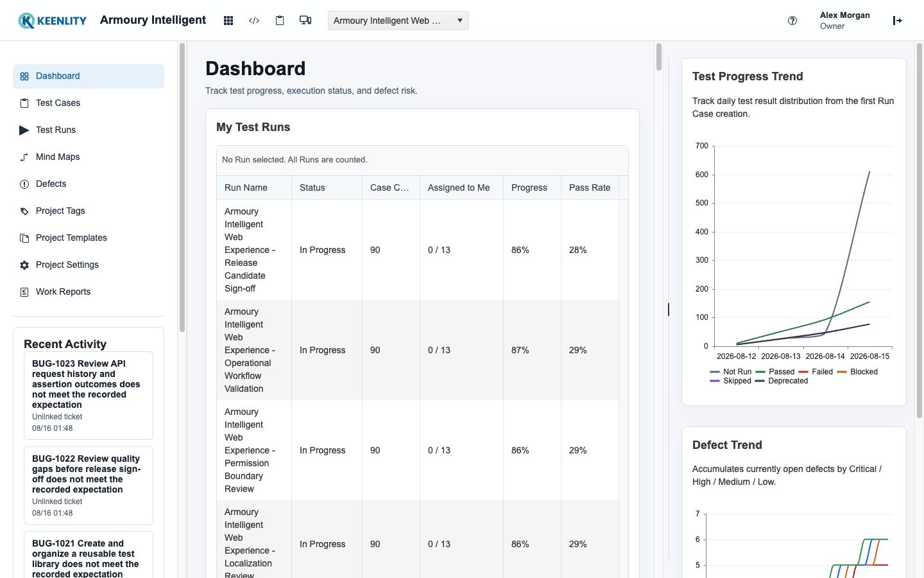
Task: Click the right panel vertical scrollbar
Action: [919, 231]
